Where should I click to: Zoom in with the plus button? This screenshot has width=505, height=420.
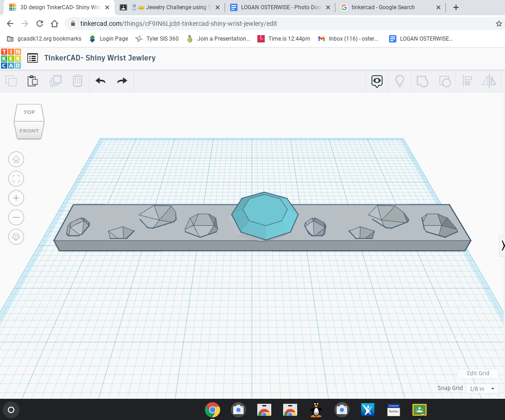tap(16, 198)
